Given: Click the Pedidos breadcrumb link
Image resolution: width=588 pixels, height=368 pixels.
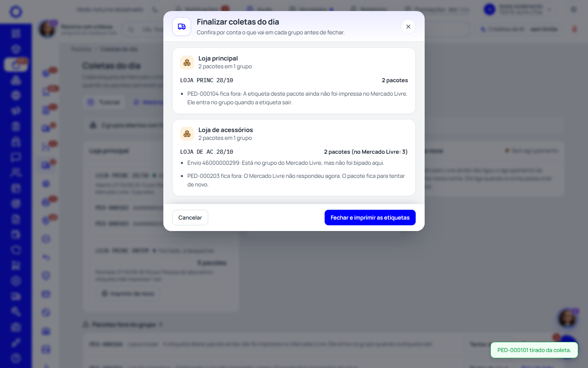Looking at the screenshot, I should pos(81,49).
